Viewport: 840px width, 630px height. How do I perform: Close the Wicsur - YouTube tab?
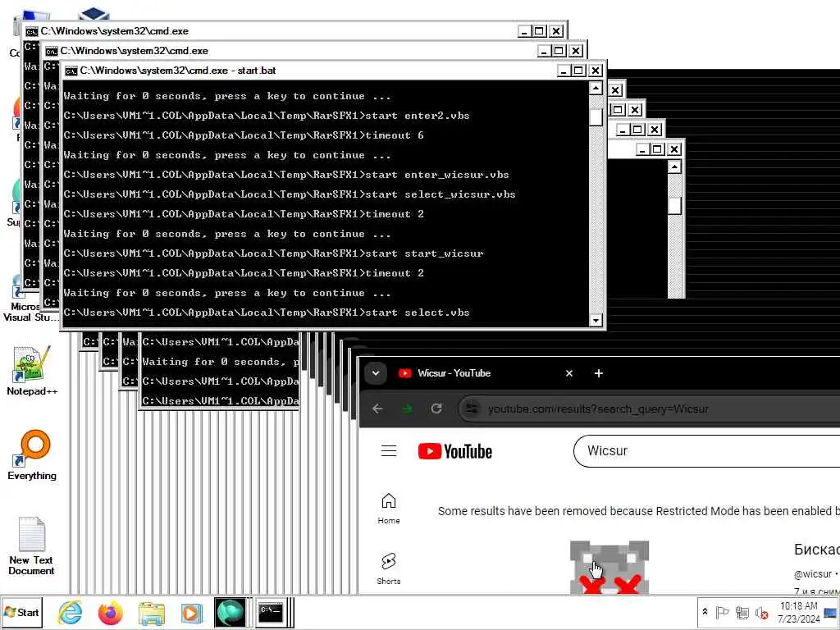(569, 373)
